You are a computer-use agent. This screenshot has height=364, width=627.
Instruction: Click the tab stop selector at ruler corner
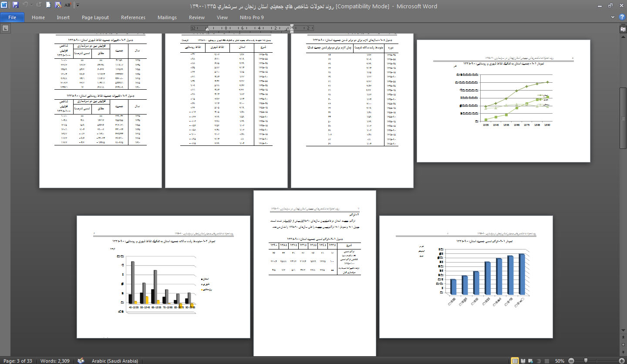click(x=5, y=28)
